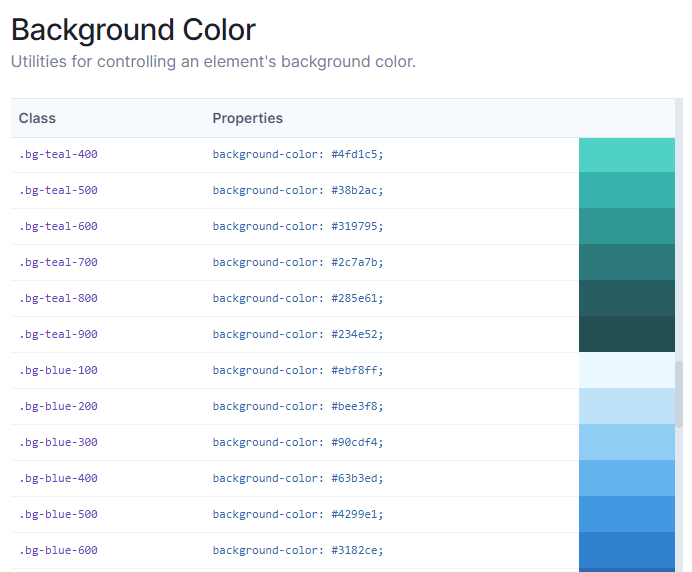Click the property value #ebf8ff
The height and width of the screenshot is (572, 692).
(357, 370)
